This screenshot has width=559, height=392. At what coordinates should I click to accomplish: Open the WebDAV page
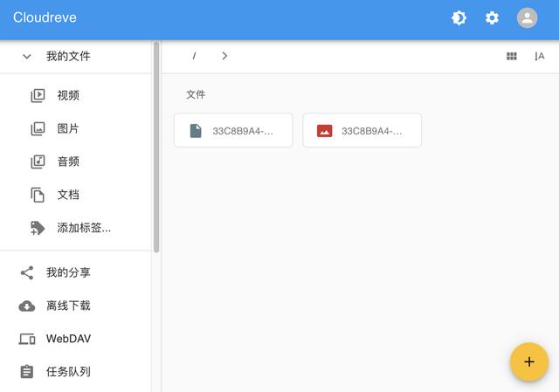pos(68,339)
